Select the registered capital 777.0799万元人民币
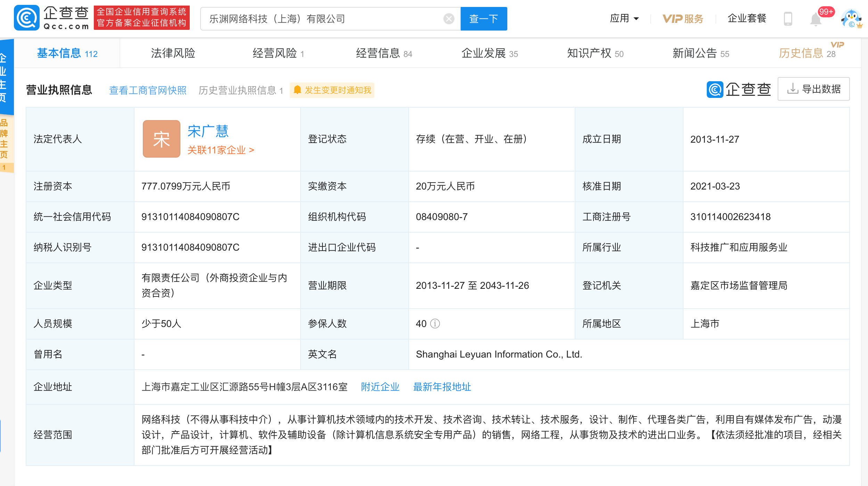 (186, 186)
